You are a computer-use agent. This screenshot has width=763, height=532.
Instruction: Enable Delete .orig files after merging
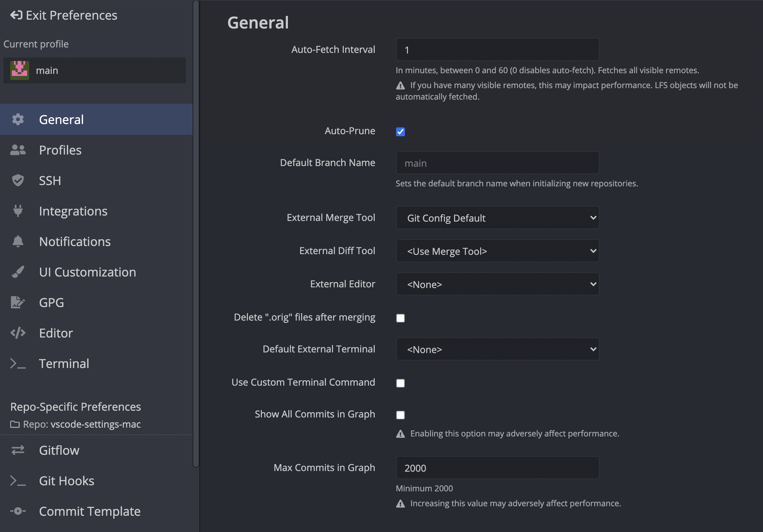[400, 318]
